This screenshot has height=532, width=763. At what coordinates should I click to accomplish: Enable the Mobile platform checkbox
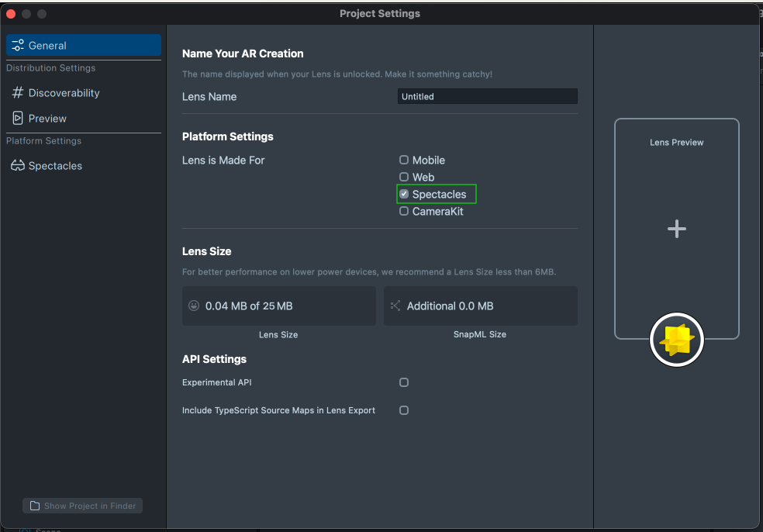[404, 160]
